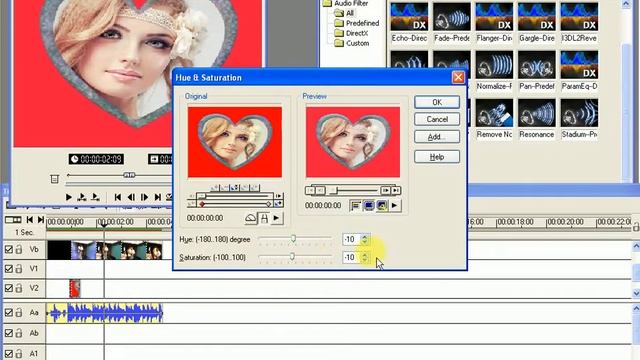Lock the Aa audio track
Viewport: 640px width, 360px height.
click(x=19, y=313)
